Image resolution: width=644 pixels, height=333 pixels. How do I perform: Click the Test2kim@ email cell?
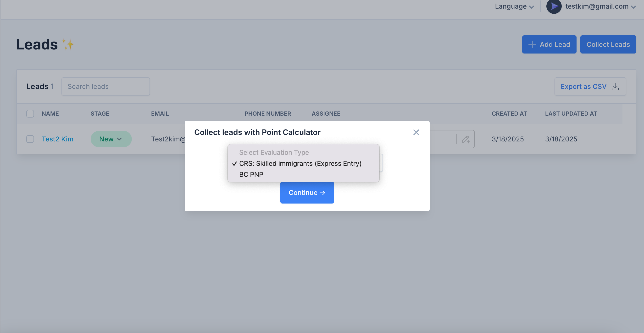168,139
